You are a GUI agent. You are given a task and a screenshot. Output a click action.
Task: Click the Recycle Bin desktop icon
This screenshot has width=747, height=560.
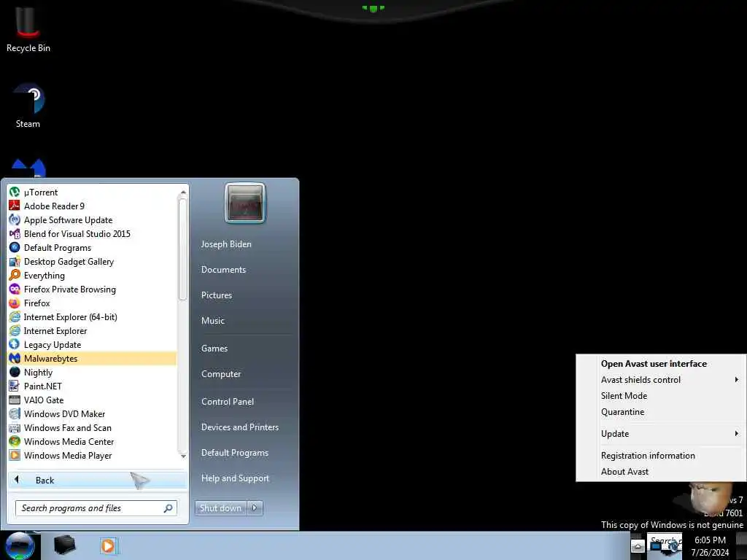point(28,23)
